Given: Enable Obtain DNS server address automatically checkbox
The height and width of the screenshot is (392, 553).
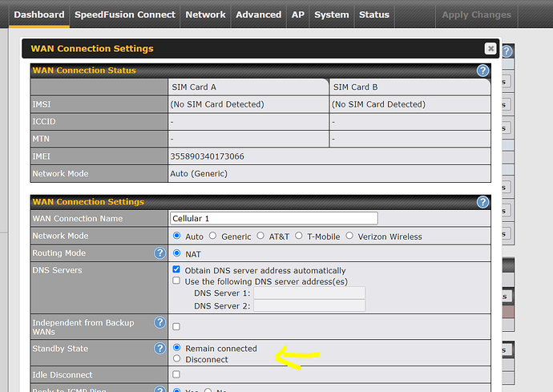Looking at the screenshot, I should click(x=177, y=271).
